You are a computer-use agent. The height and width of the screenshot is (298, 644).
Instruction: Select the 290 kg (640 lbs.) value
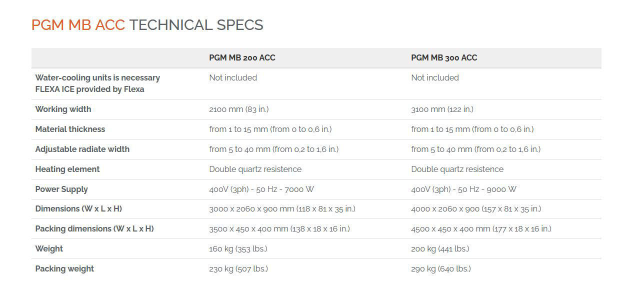point(441,268)
